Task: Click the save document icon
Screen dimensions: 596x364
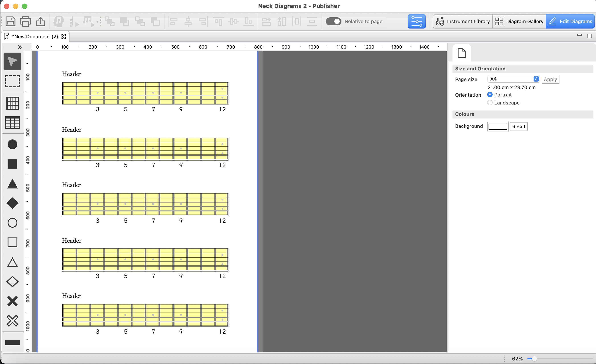Action: pyautogui.click(x=10, y=22)
